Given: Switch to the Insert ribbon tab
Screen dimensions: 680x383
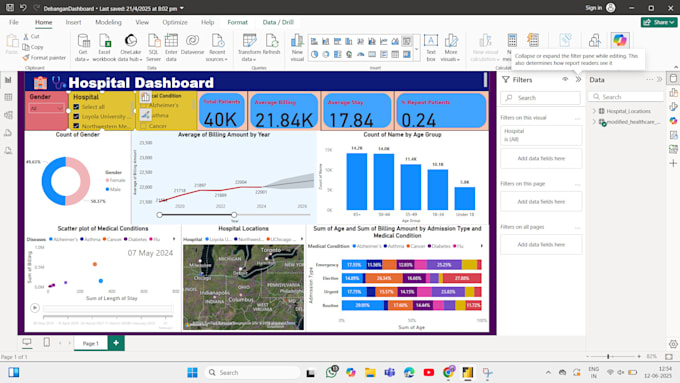Looking at the screenshot, I should coord(73,22).
